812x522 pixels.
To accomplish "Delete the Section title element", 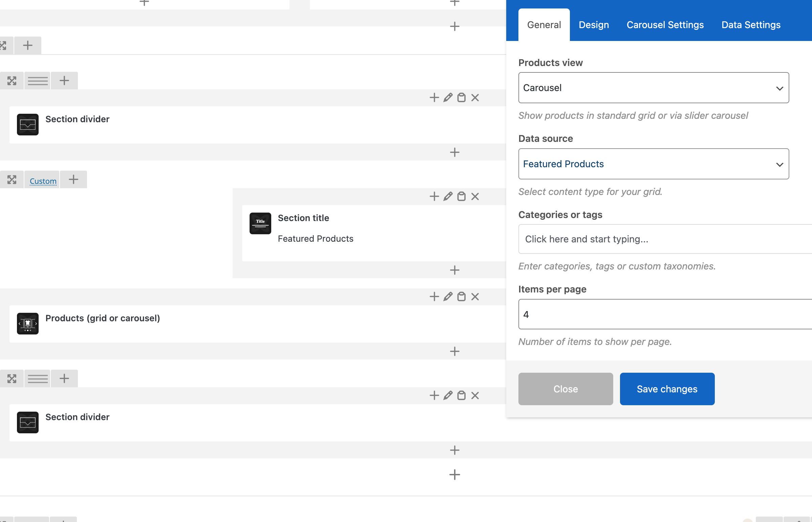I will coord(475,197).
